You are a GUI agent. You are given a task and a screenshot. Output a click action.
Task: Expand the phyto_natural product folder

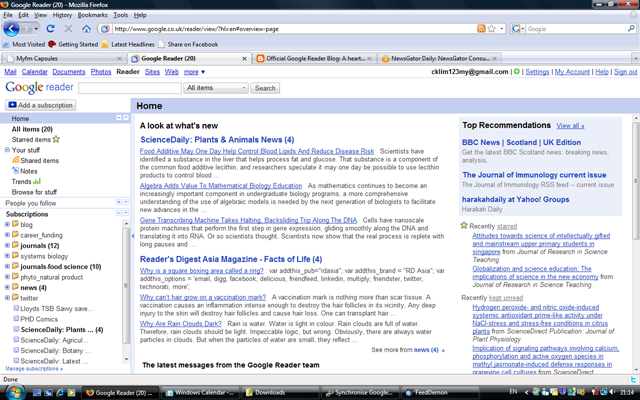tap(7, 277)
